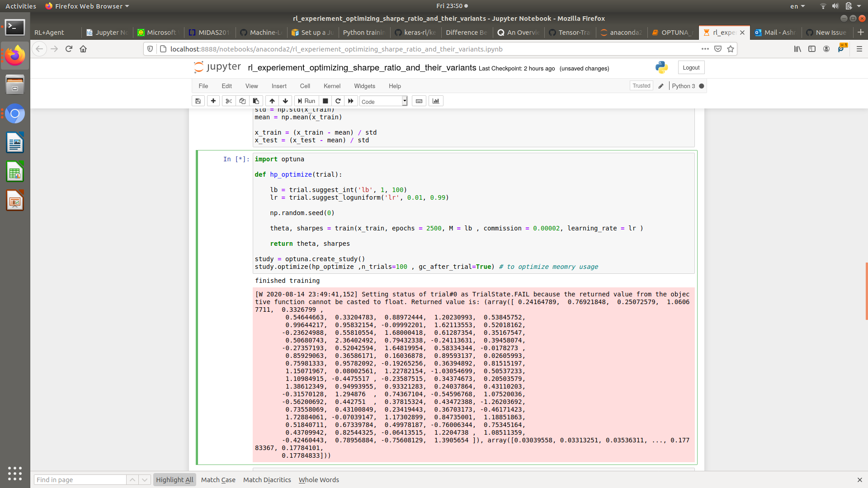Interrupt the running kernel
Viewport: 868px width, 488px height.
pyautogui.click(x=325, y=101)
